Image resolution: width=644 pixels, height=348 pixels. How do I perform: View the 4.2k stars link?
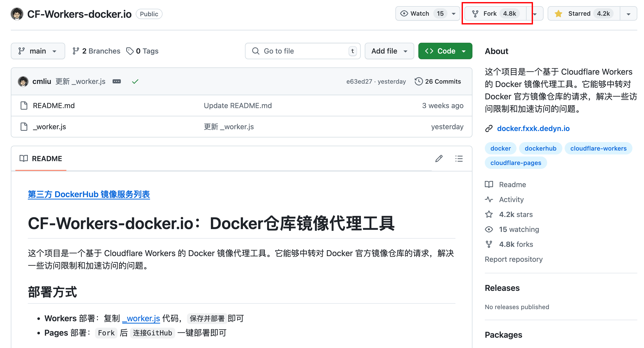coord(516,214)
